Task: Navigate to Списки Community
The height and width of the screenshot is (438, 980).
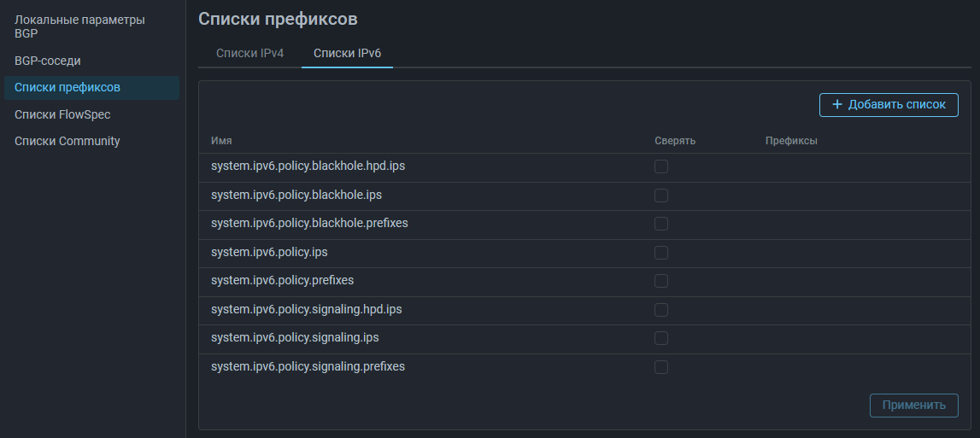Action: [67, 141]
